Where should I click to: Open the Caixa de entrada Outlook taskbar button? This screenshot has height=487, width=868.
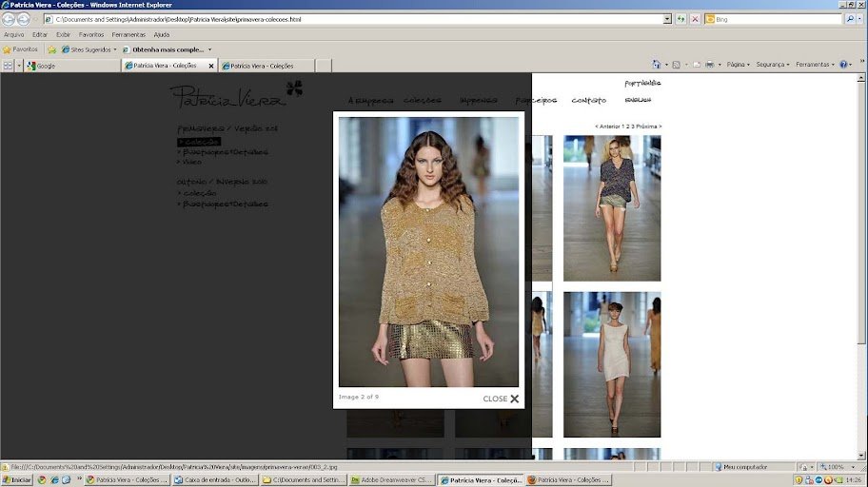[215, 479]
